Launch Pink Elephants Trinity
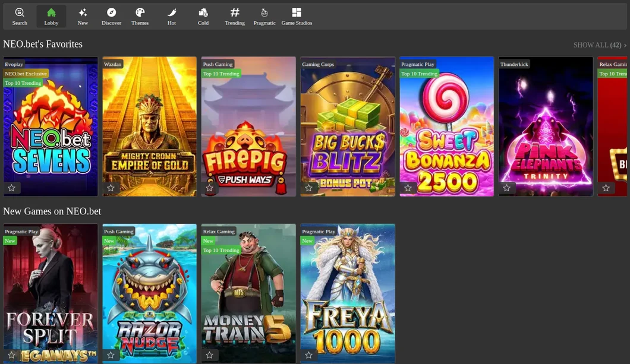 [x=546, y=126]
